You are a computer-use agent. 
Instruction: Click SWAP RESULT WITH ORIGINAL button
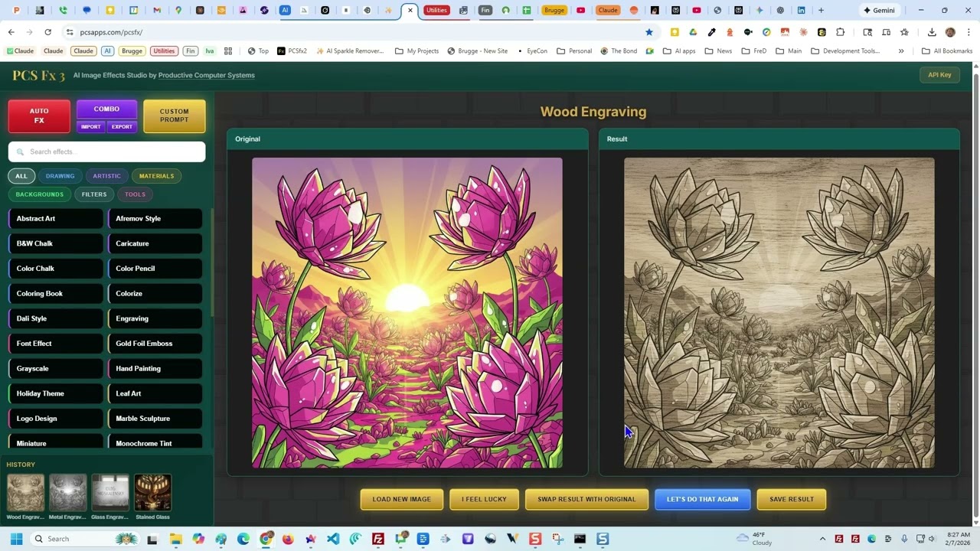[586, 499]
